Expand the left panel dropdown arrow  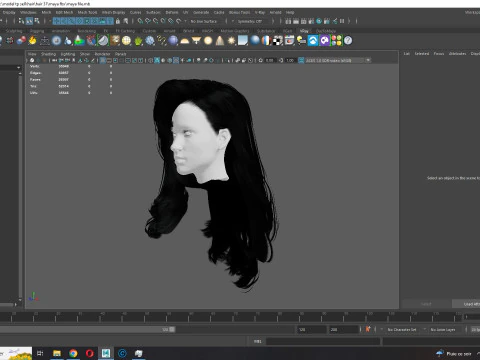[19, 68]
